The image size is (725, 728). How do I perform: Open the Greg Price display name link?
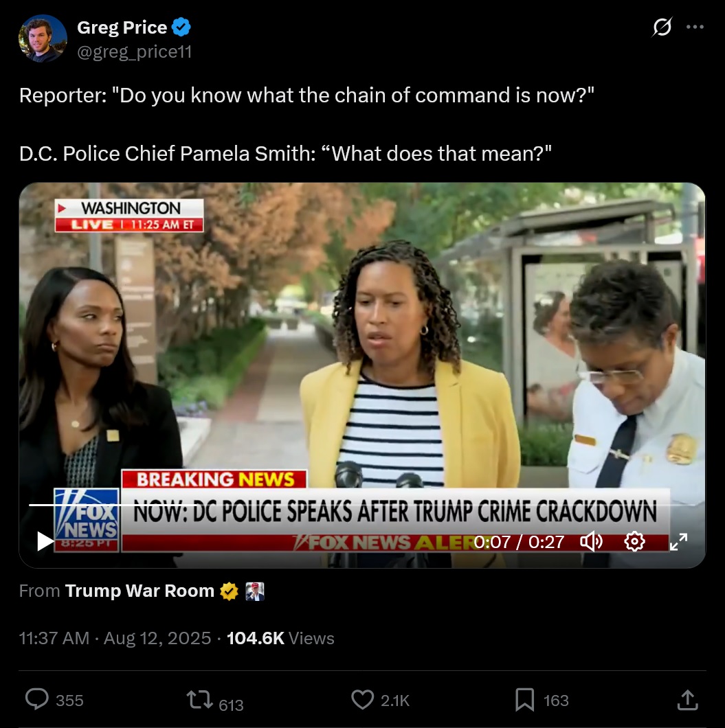point(122,27)
